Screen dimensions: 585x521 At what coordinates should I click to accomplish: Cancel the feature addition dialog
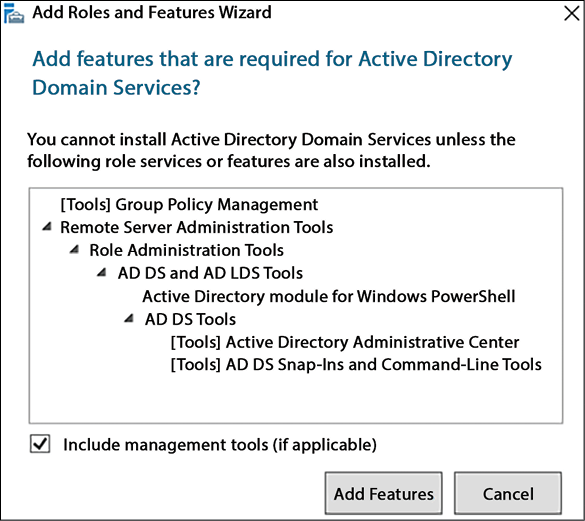coord(508,493)
